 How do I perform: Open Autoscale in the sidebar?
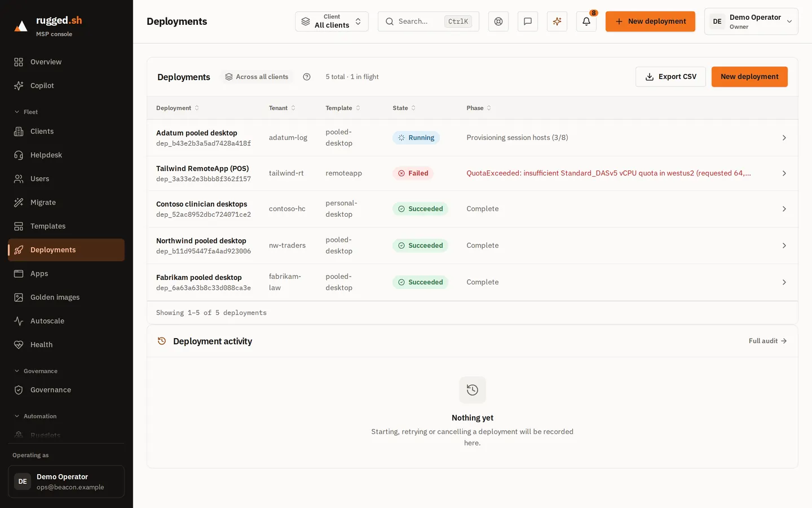66,321
